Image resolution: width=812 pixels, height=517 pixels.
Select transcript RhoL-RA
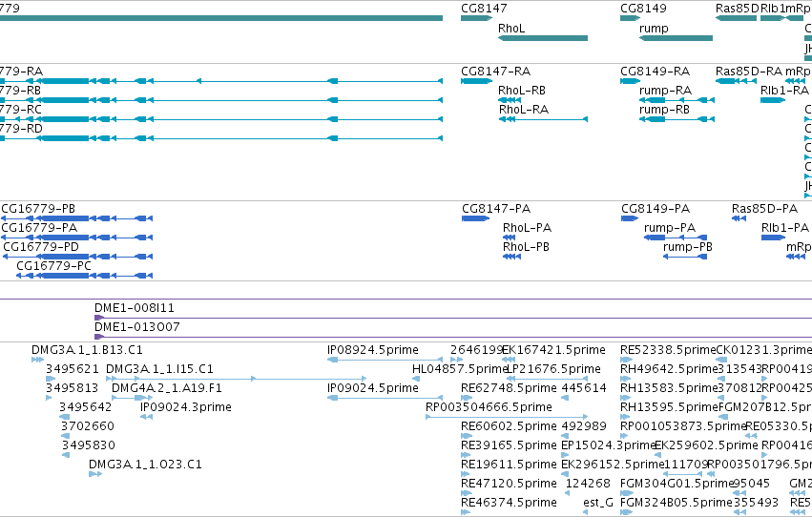tap(524, 110)
